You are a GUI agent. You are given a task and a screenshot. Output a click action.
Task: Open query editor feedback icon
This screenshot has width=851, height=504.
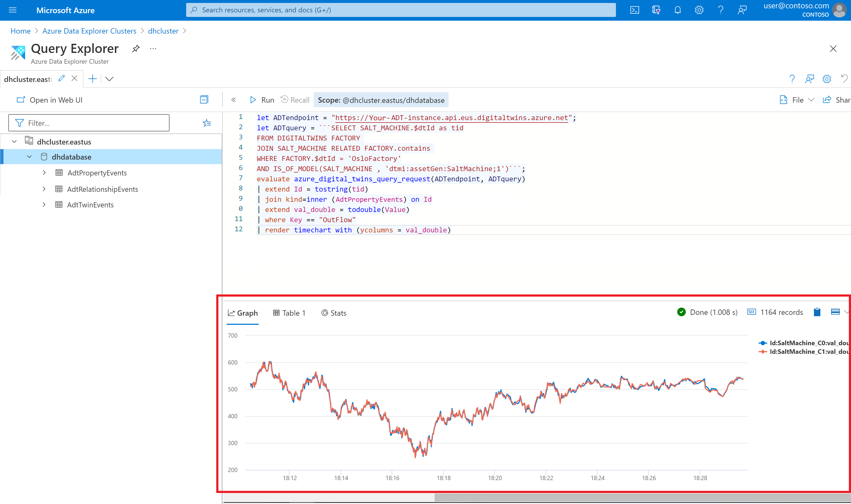[x=810, y=79]
